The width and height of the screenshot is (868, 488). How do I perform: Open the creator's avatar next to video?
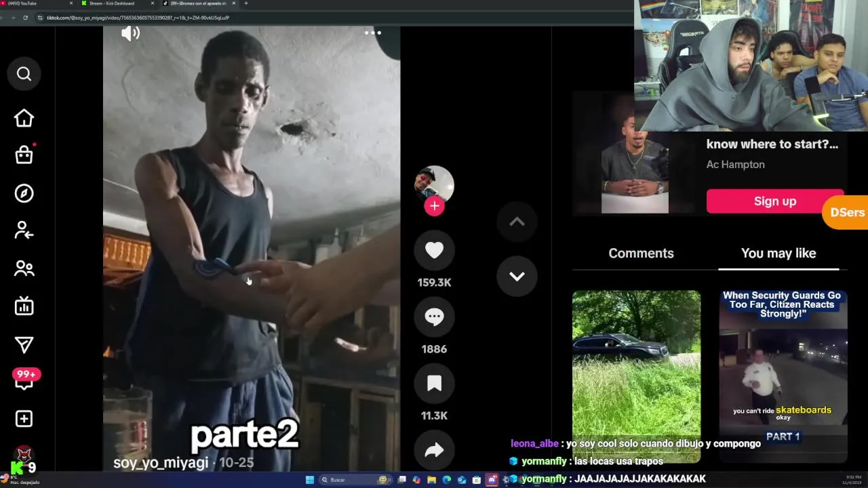coord(434,184)
